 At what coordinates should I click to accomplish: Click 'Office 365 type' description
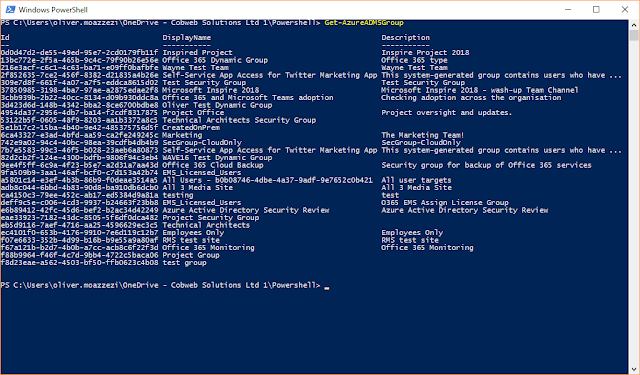pyautogui.click(x=414, y=60)
